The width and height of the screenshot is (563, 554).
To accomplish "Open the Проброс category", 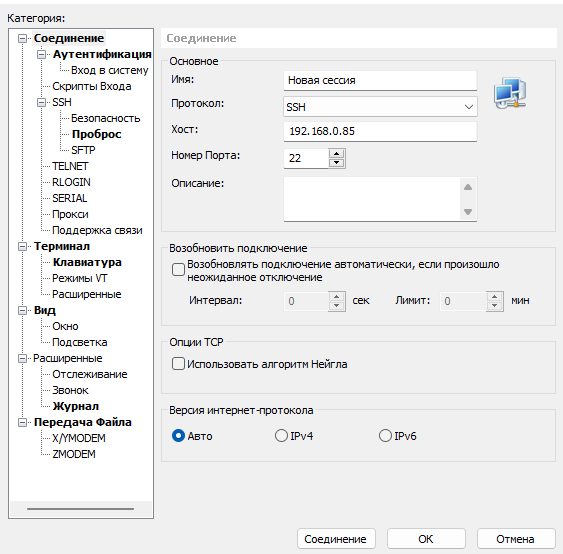I will pyautogui.click(x=96, y=134).
